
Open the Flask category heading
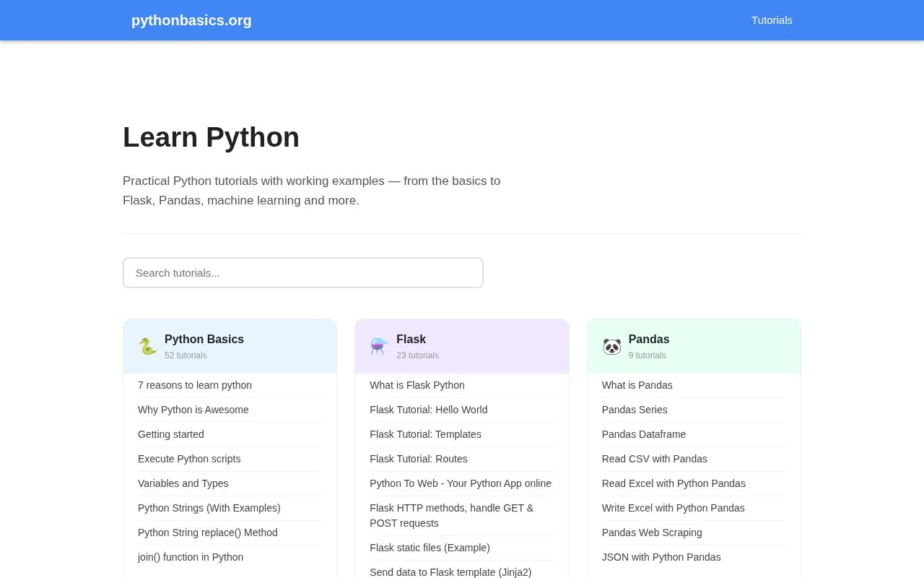(411, 339)
